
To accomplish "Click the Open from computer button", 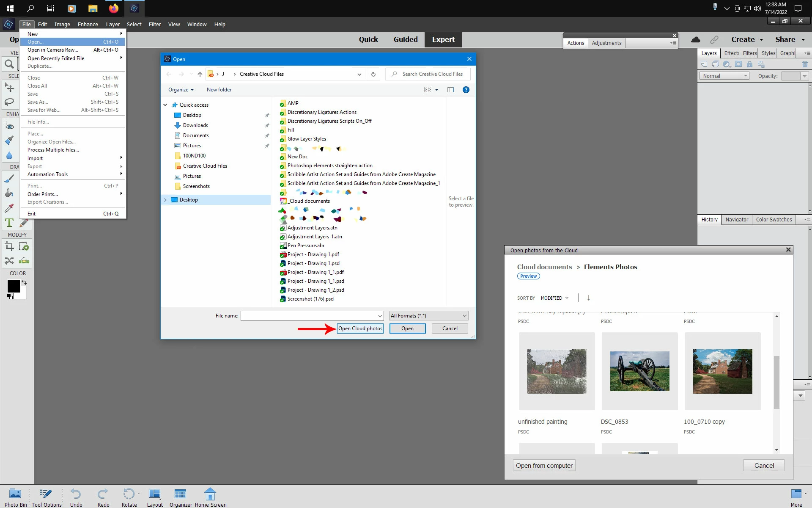I will [x=544, y=465].
